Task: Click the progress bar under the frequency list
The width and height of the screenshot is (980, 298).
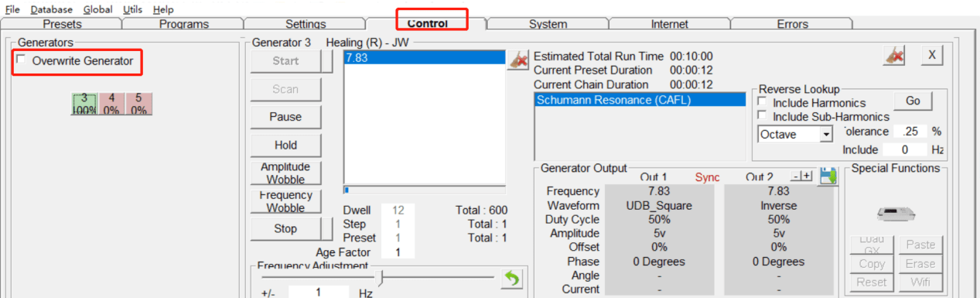Action: click(x=425, y=189)
